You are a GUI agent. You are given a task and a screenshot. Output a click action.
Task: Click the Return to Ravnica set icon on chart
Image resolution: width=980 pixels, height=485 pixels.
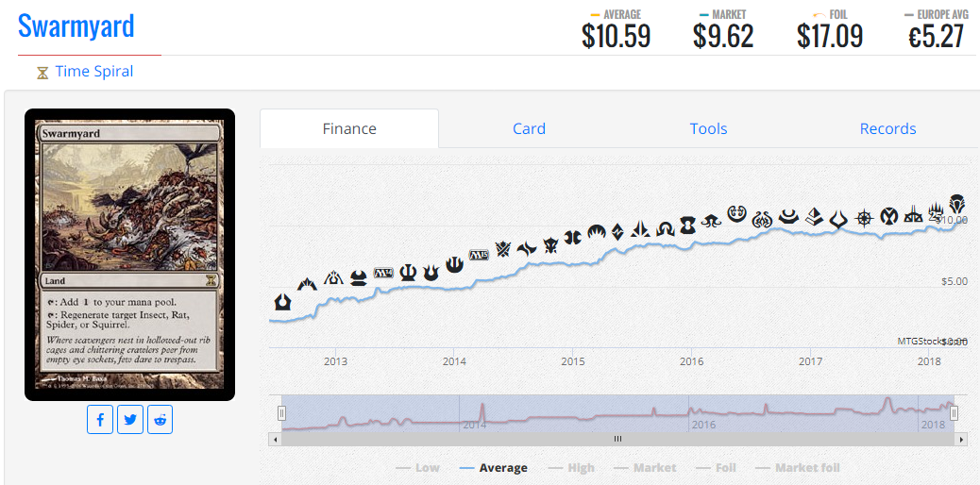(x=283, y=303)
